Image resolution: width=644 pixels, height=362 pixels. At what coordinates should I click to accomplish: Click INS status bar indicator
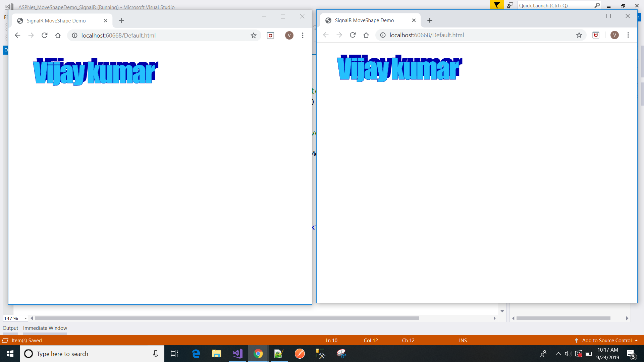point(463,341)
